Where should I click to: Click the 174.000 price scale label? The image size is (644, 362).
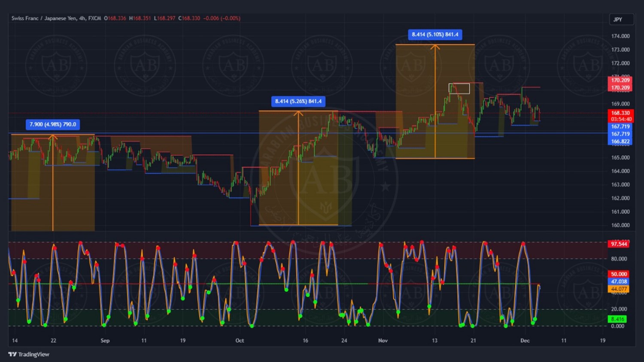[620, 36]
